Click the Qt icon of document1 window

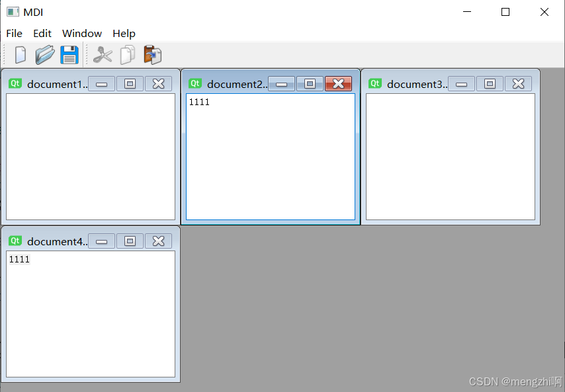point(15,83)
